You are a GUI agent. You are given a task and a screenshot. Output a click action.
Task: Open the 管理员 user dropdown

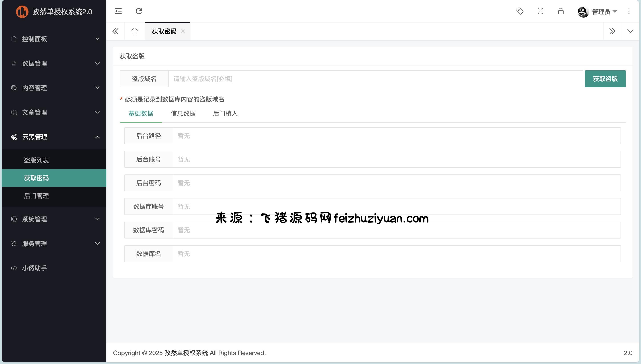point(601,12)
